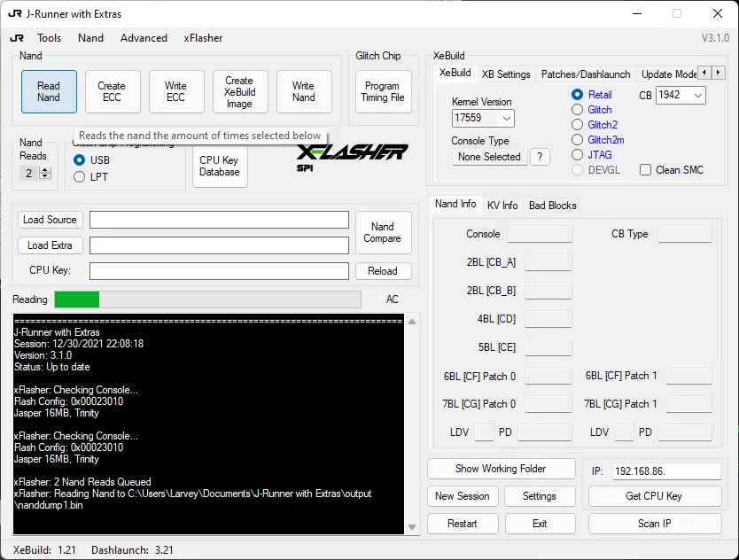Click the tab strip left scroll arrow

click(x=704, y=73)
